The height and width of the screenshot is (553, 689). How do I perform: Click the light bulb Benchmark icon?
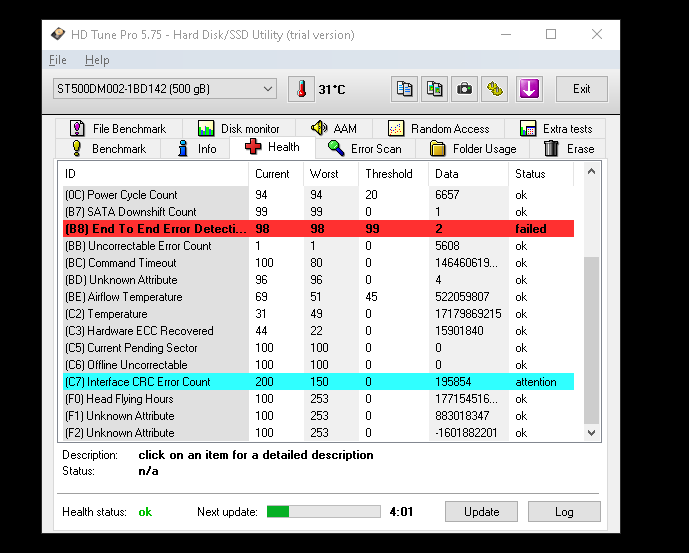coord(76,149)
